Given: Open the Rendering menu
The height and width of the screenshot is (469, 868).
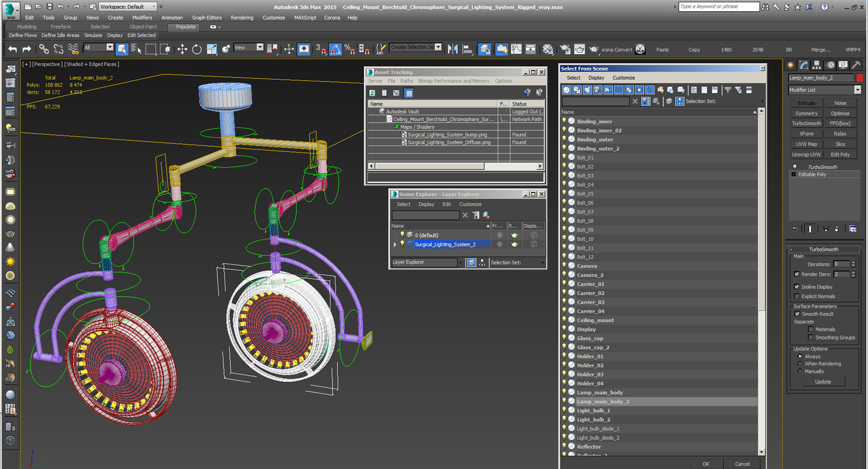Looking at the screenshot, I should coord(242,18).
